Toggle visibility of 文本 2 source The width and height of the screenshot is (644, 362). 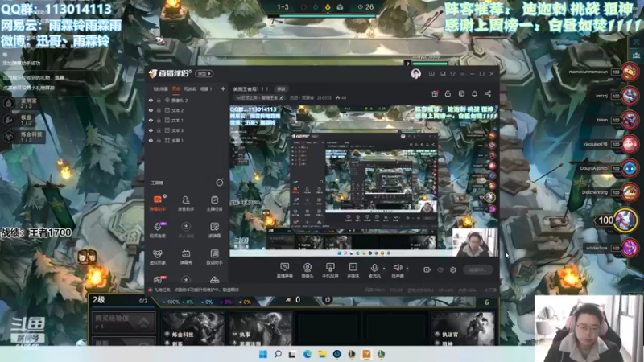click(x=151, y=110)
